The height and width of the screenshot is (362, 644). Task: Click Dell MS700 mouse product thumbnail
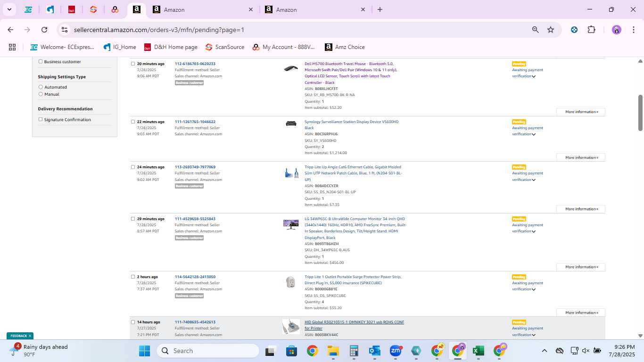[x=291, y=68]
